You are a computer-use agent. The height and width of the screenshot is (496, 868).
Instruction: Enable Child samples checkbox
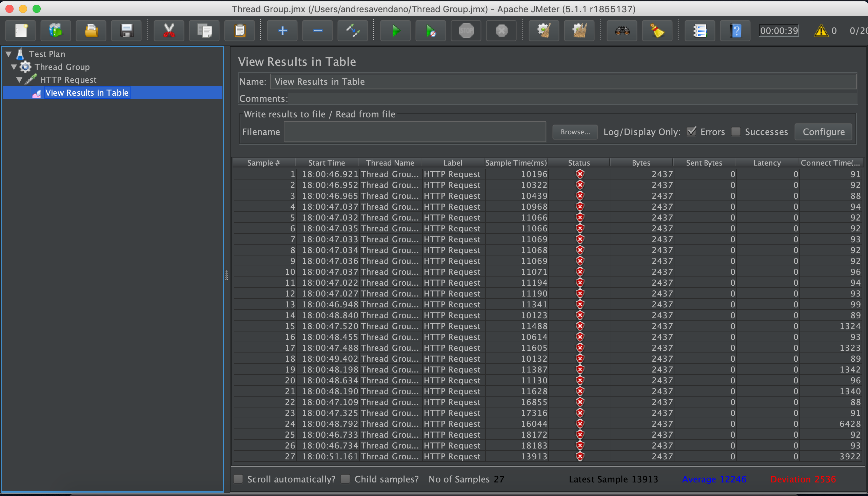click(346, 479)
